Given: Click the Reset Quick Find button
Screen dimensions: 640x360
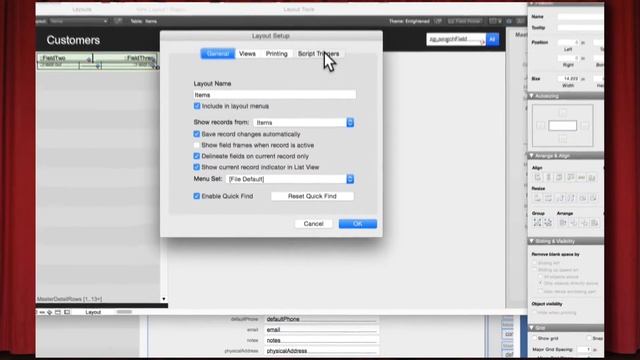Looking at the screenshot, I should [312, 196].
